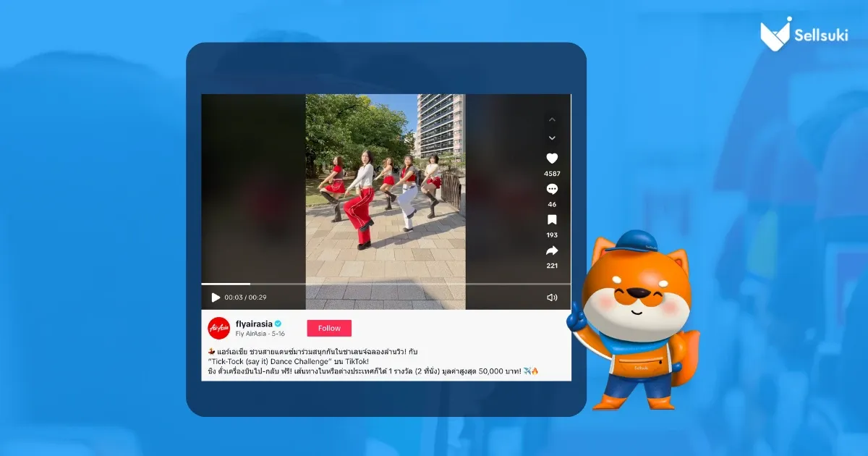Follow the flyairasia account
The height and width of the screenshot is (456, 868).
pos(329,328)
